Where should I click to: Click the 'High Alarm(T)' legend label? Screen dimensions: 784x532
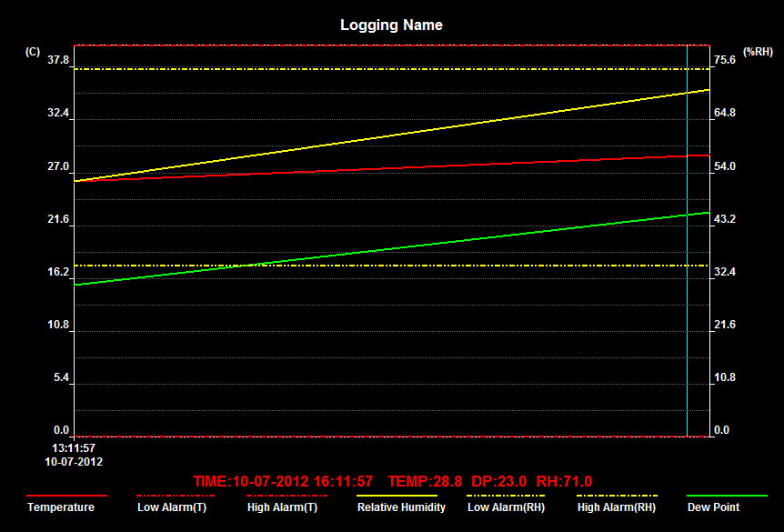click(283, 507)
